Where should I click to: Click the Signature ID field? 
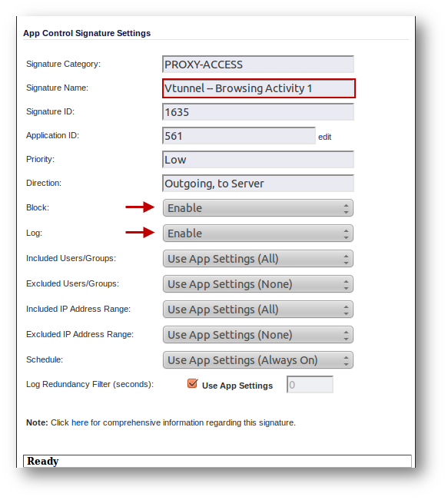click(x=258, y=112)
